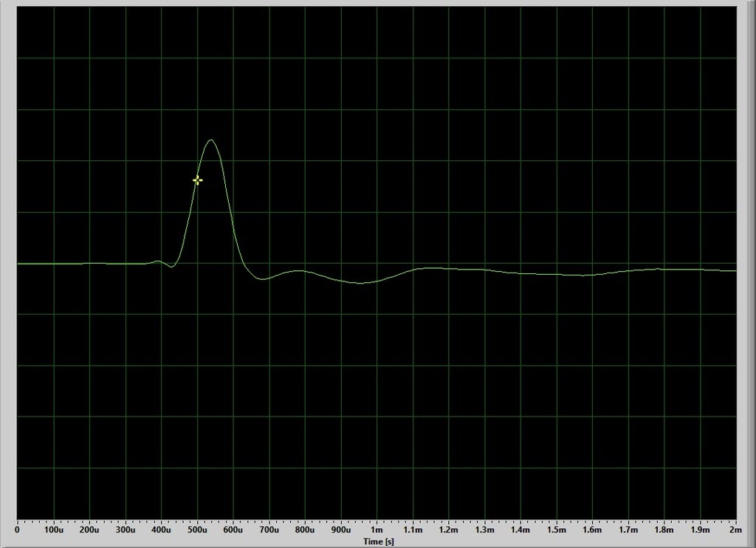The height and width of the screenshot is (548, 756).
Task: Click the 1.3m time axis label
Action: [484, 530]
